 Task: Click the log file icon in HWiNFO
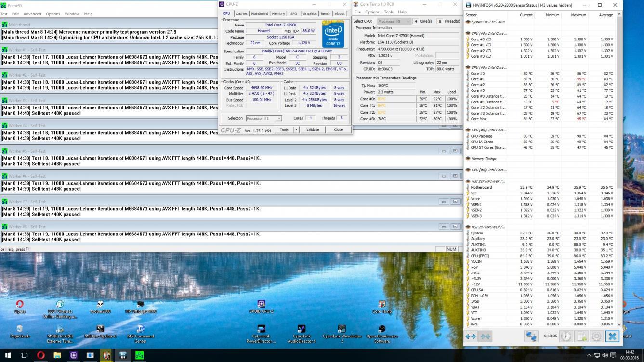point(582,336)
